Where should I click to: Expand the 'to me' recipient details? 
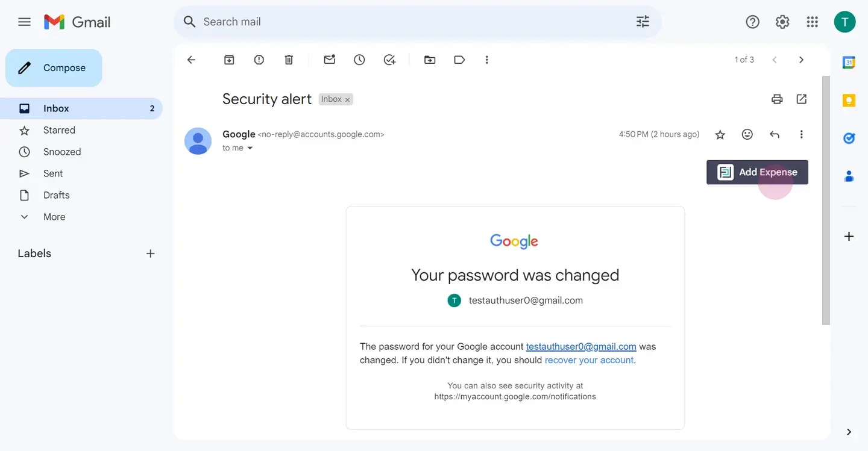(x=250, y=148)
